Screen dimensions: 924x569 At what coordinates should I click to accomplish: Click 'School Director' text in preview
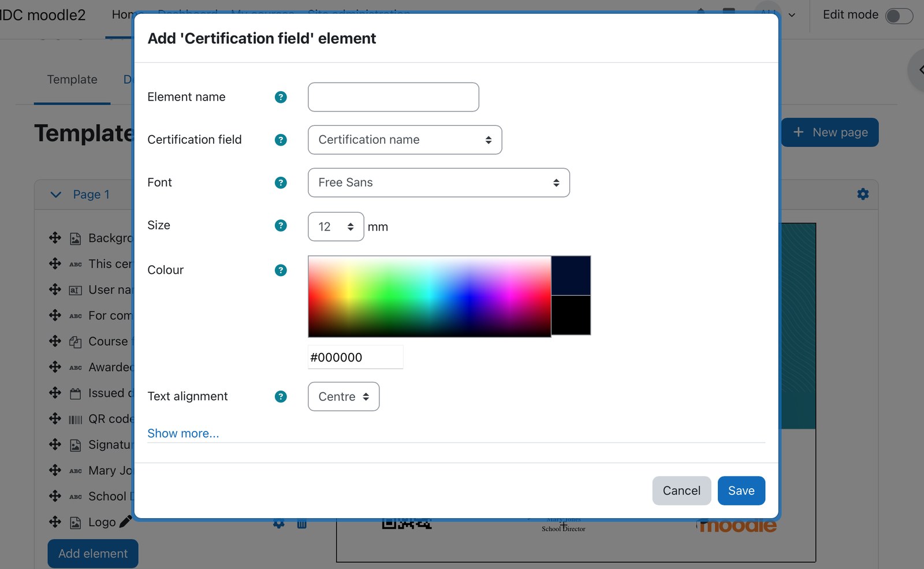pyautogui.click(x=563, y=529)
